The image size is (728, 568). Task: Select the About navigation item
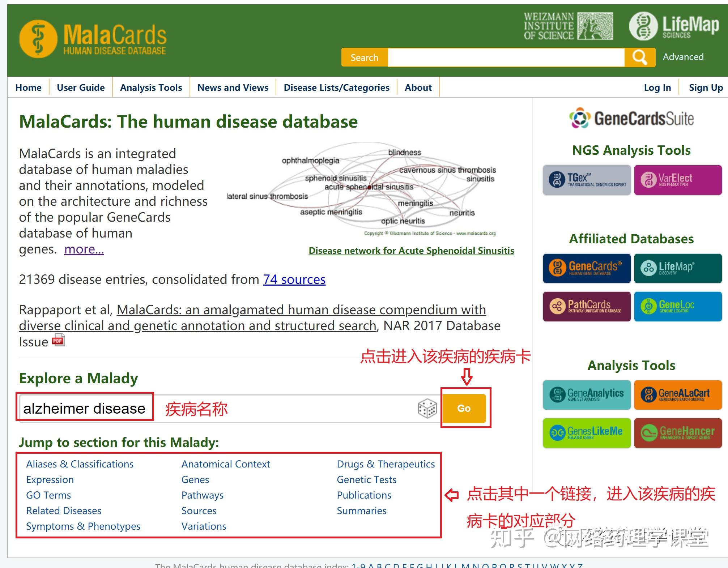pos(418,87)
